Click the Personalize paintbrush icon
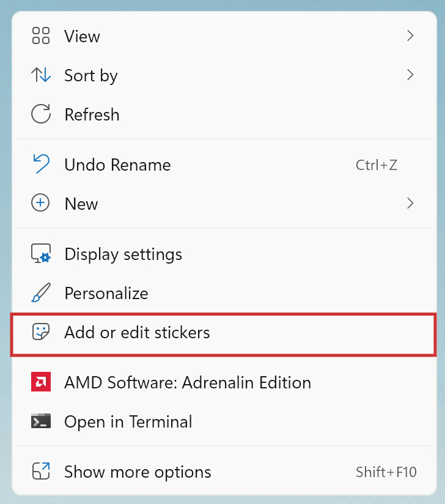 point(41,292)
